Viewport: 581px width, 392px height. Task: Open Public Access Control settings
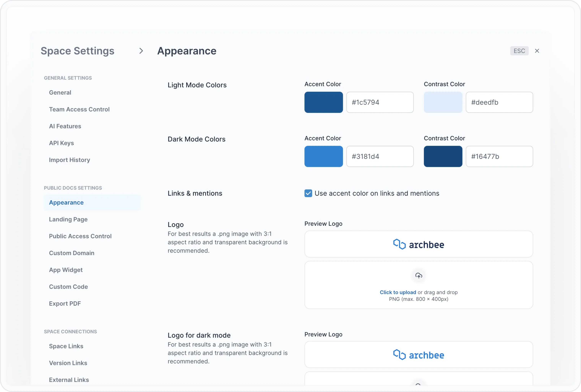80,236
